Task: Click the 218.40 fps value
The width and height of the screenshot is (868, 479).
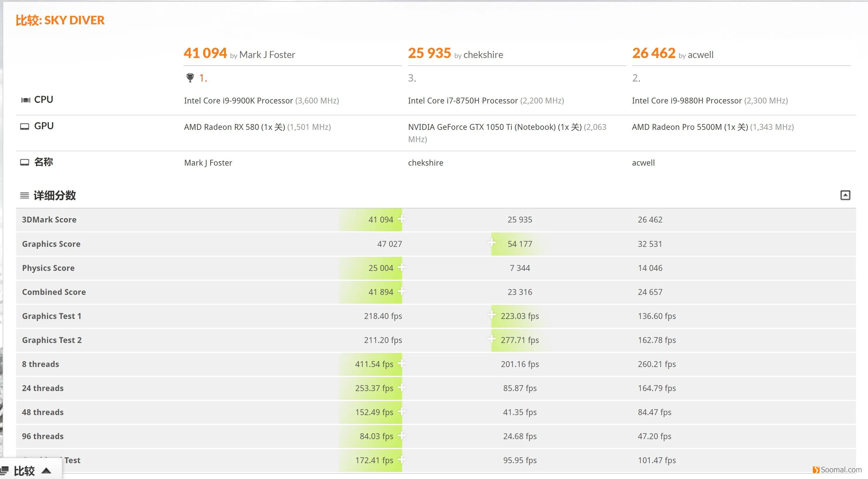Action: tap(383, 316)
